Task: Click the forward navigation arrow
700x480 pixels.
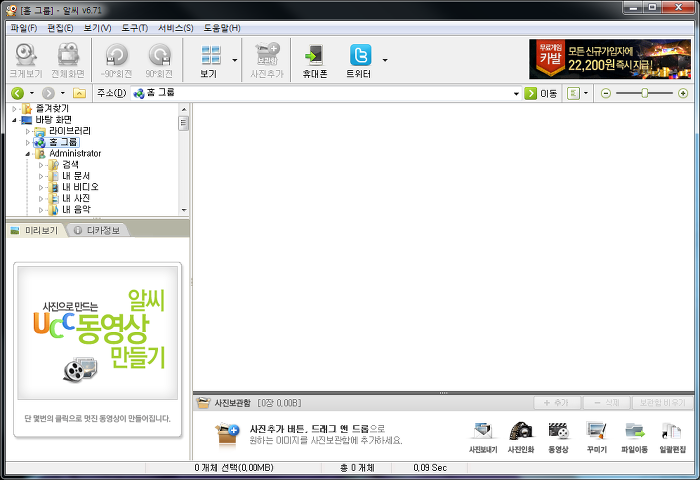Action: point(48,93)
